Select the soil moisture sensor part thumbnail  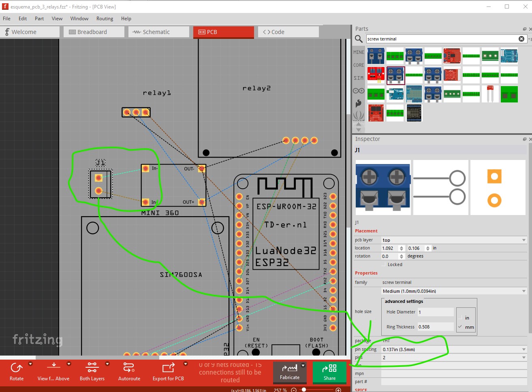[490, 94]
